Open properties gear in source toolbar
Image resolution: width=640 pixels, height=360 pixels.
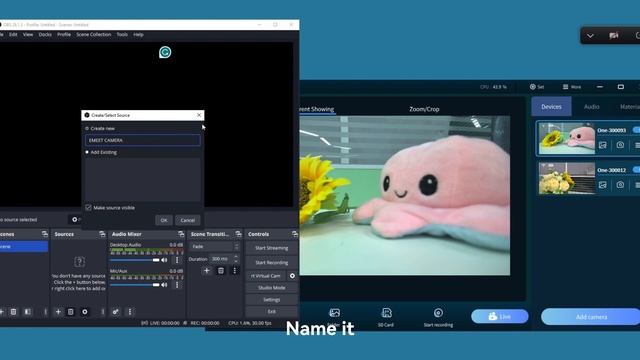click(x=75, y=220)
